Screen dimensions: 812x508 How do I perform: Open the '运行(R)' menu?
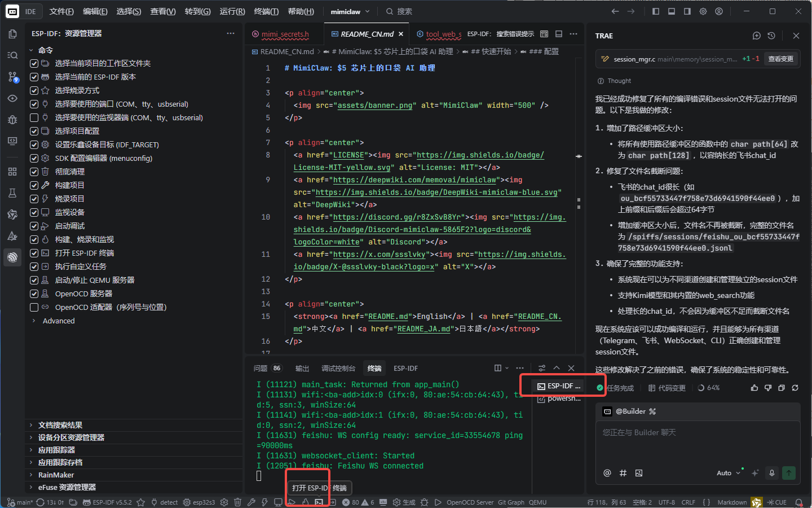click(232, 11)
